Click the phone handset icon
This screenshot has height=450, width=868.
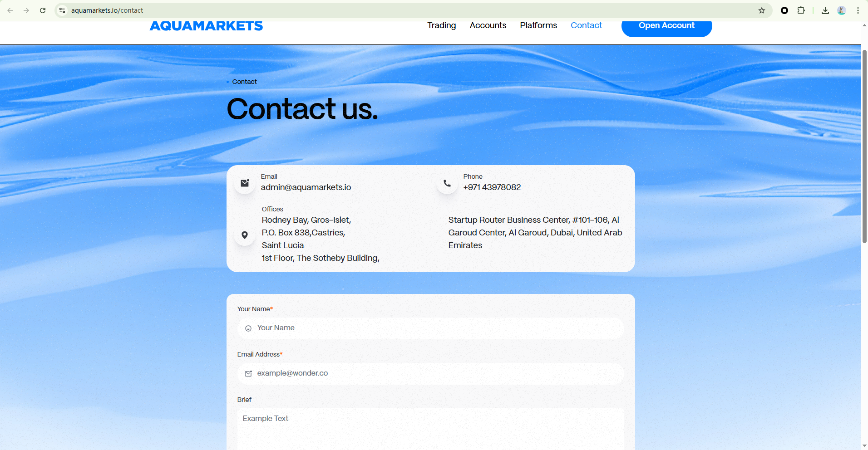coord(447,183)
